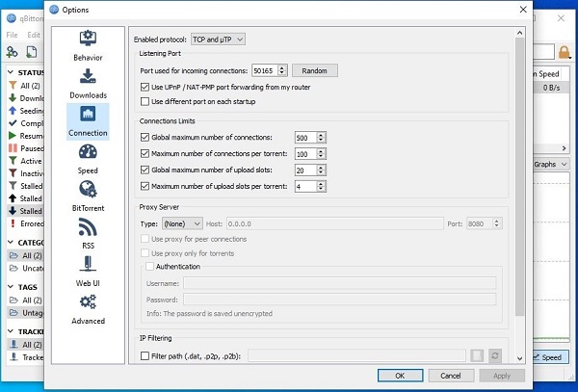Click the global upload slots stepper arrows
The width and height of the screenshot is (578, 392).
coord(321,170)
